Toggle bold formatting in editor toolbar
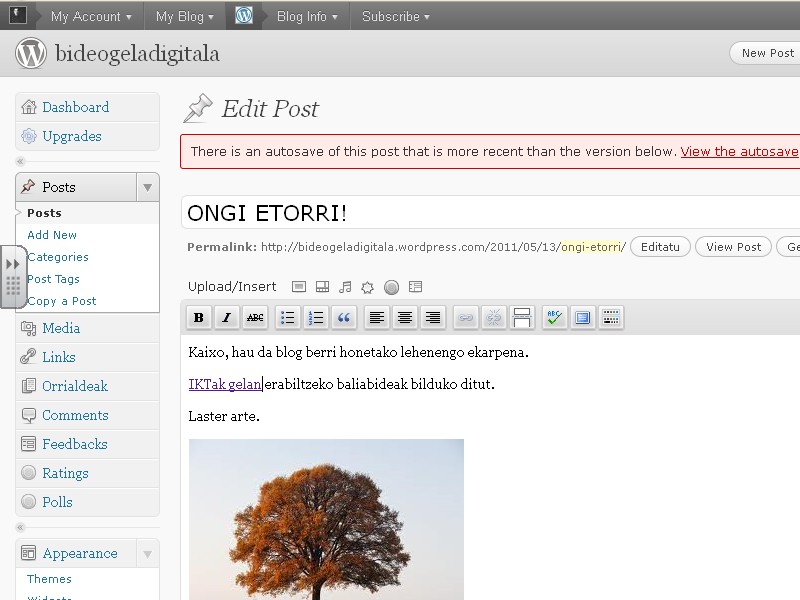 tap(198, 317)
